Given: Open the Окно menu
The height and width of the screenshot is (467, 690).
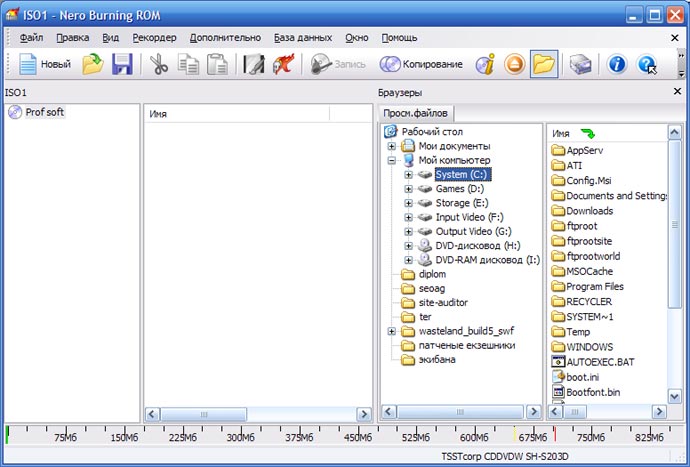Looking at the screenshot, I should click(x=356, y=38).
